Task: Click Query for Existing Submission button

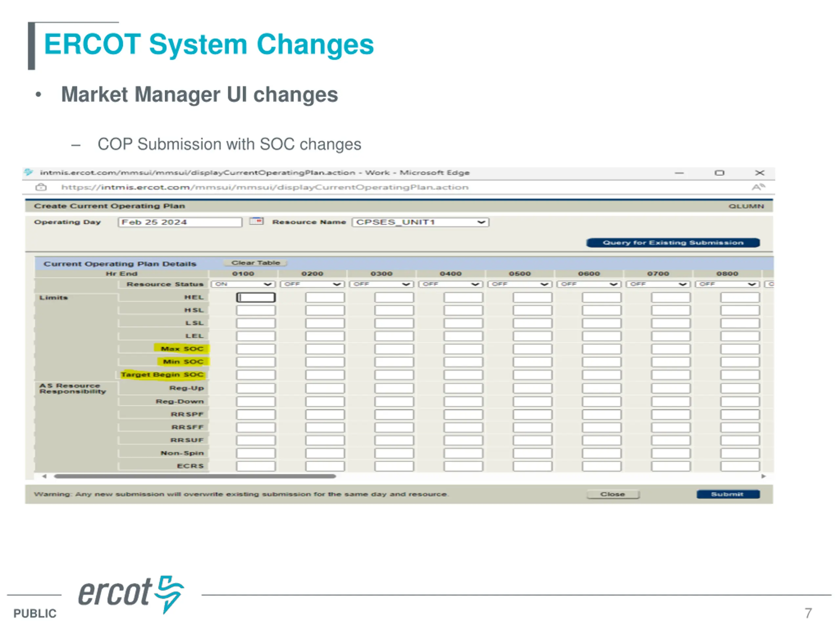Action: click(x=673, y=243)
